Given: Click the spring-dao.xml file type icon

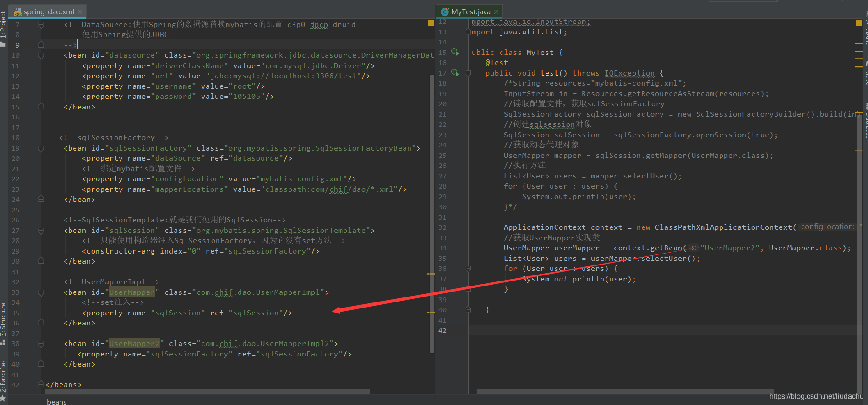Looking at the screenshot, I should (18, 12).
